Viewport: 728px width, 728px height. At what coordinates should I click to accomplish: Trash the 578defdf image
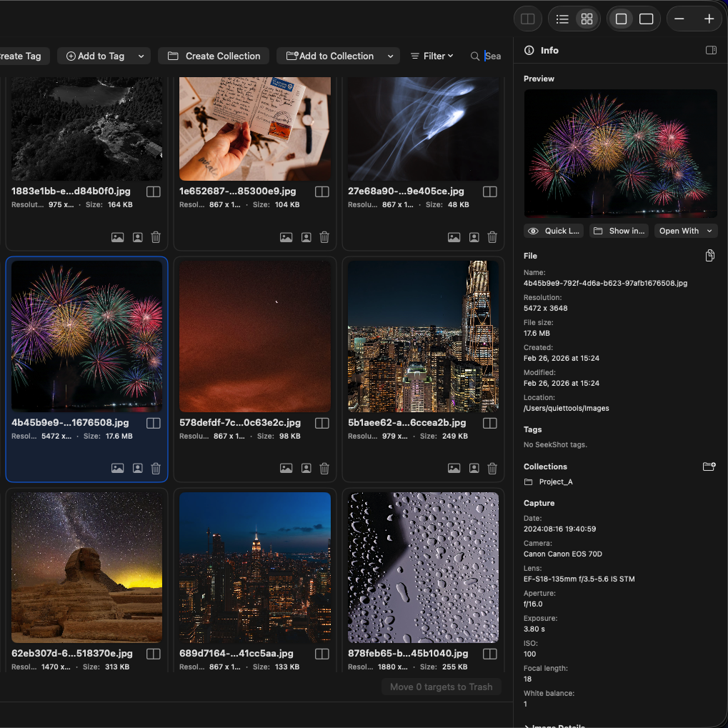coord(324,469)
